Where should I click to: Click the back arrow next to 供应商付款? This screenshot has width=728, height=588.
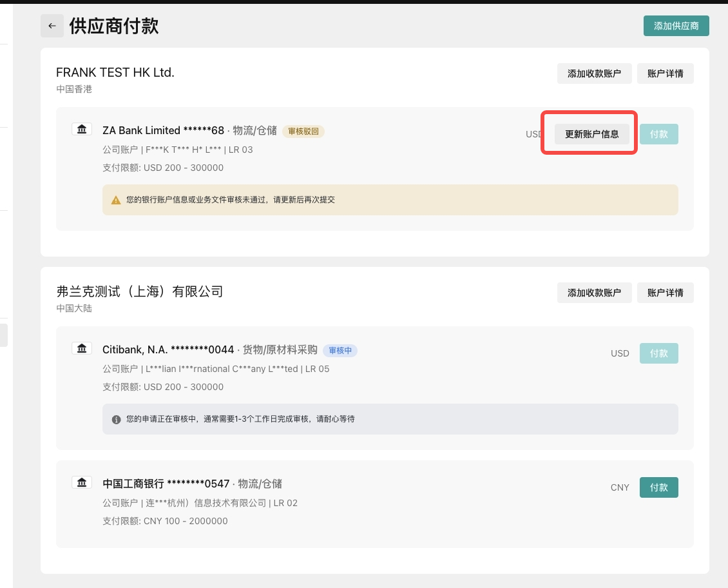[x=52, y=26]
